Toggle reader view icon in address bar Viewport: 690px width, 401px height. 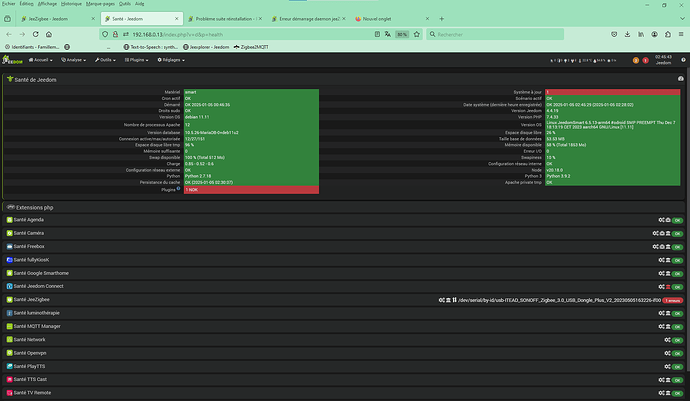click(377, 34)
